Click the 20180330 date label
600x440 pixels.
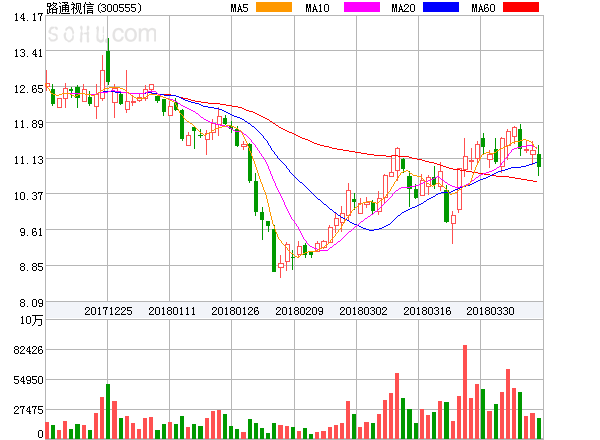tap(490, 311)
